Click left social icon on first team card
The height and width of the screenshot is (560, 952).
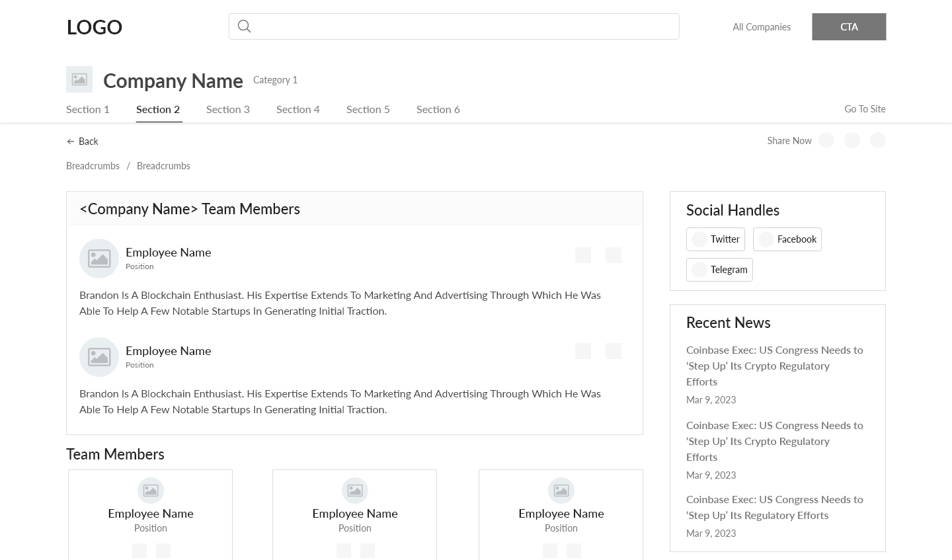pos(139,551)
